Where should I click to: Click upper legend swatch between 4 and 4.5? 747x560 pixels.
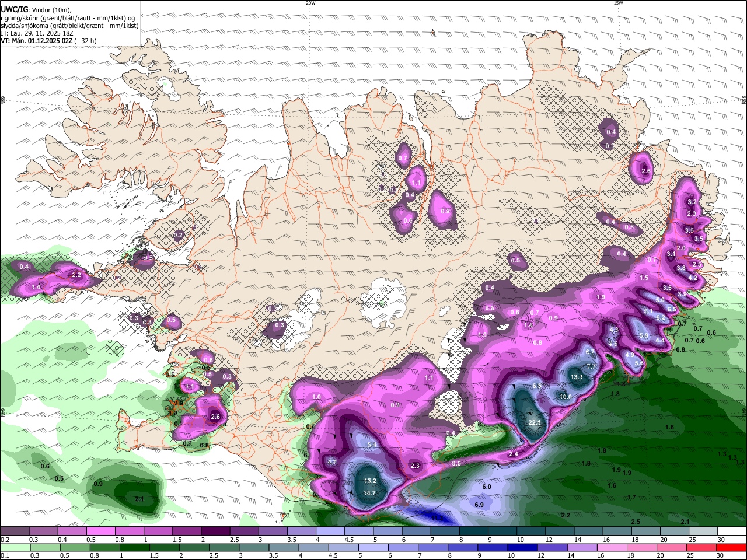coord(330,531)
